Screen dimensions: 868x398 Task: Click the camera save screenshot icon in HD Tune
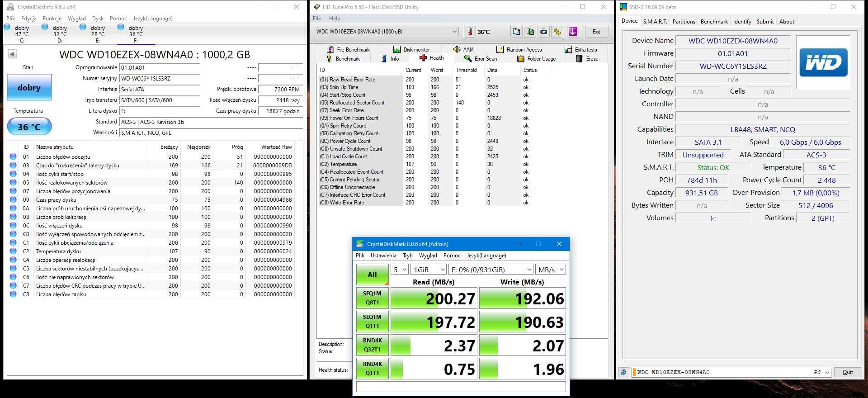543,32
